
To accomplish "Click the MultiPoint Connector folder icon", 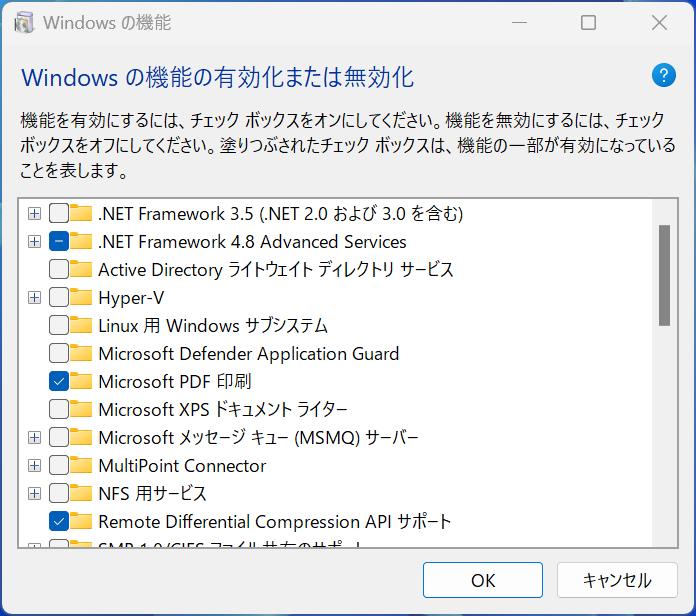I will (82, 466).
